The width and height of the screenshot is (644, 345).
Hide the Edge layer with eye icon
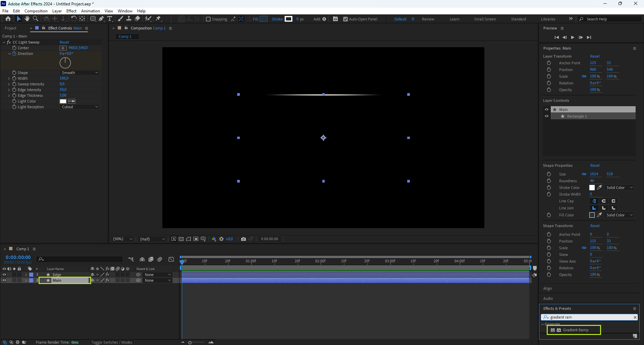point(4,275)
